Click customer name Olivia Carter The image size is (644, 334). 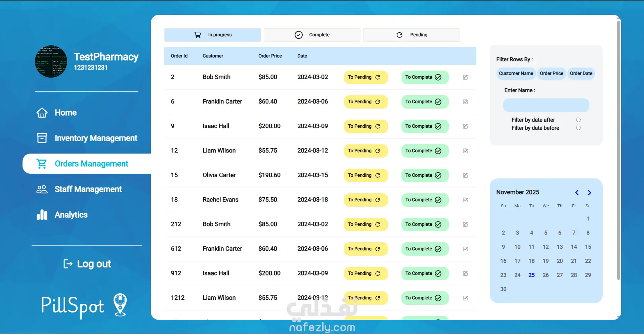coord(219,175)
